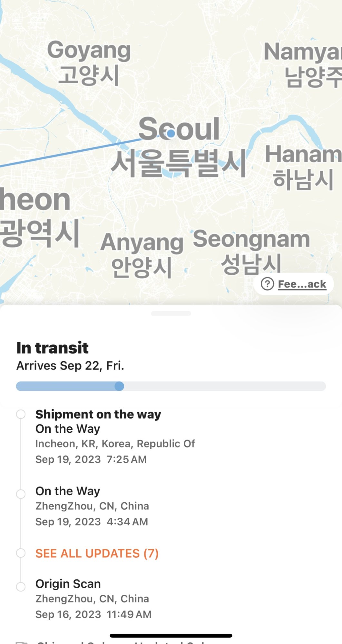Tap the bottom sheet drag handle
This screenshot has height=644, width=342.
pyautogui.click(x=171, y=313)
